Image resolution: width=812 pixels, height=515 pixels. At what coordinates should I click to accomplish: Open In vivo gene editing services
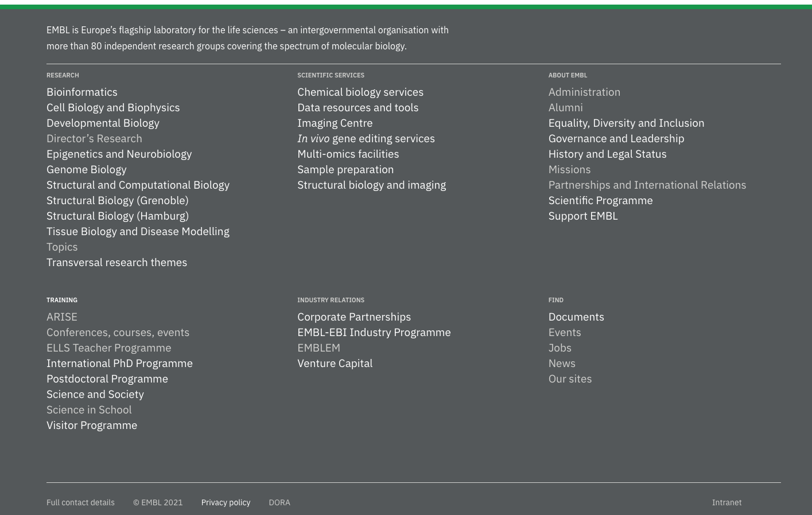tap(366, 138)
